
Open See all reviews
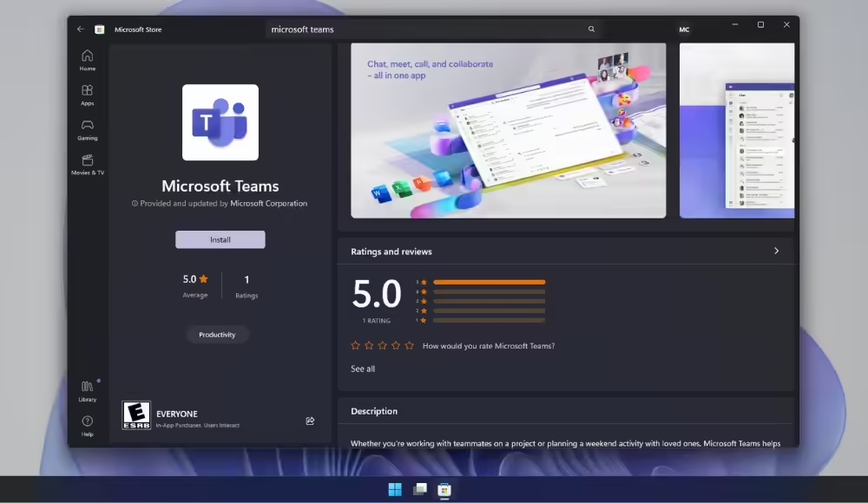(x=362, y=368)
